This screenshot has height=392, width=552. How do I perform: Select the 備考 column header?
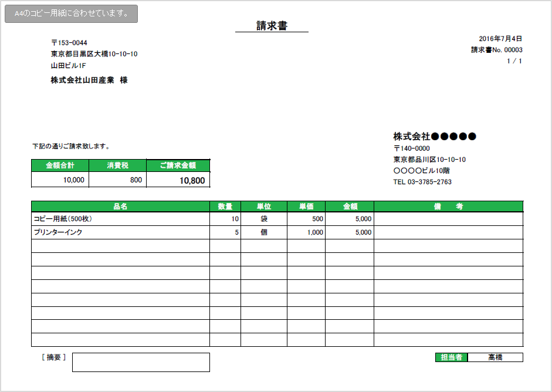tap(448, 207)
